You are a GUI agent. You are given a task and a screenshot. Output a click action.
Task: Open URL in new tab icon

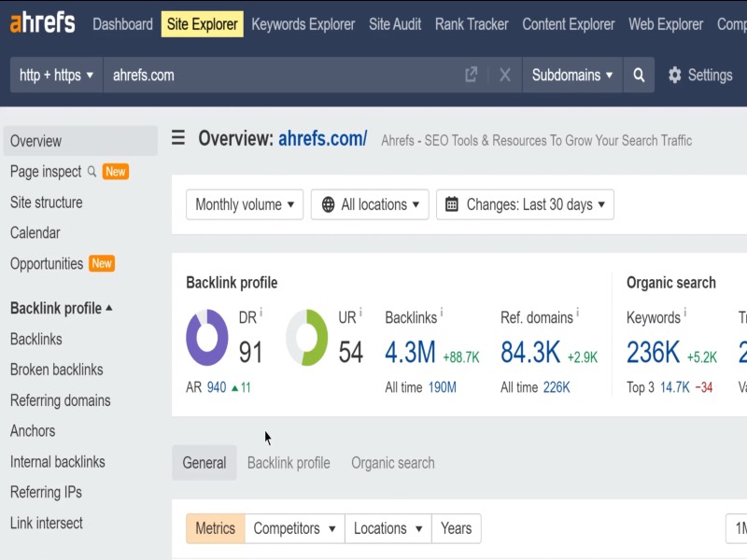coord(471,75)
